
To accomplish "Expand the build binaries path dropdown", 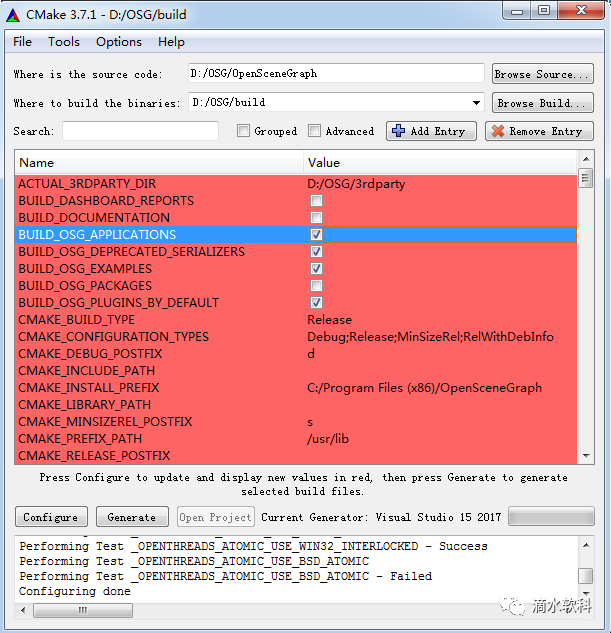I will click(476, 103).
